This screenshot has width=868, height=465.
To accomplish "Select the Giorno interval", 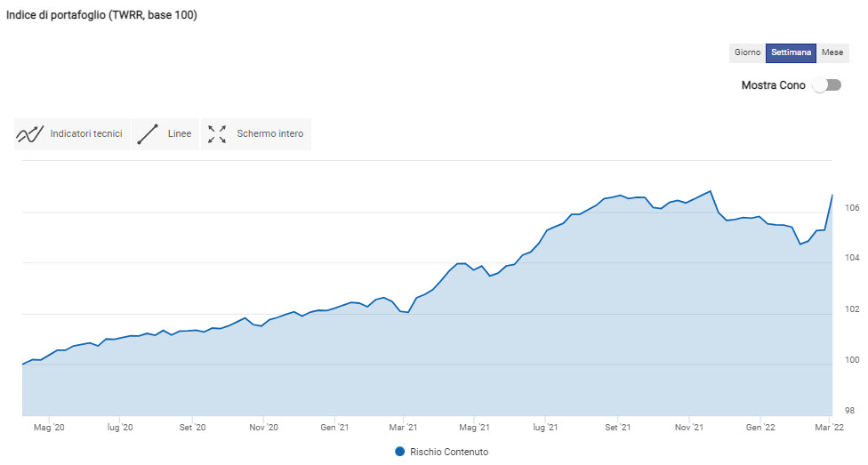I will [747, 52].
